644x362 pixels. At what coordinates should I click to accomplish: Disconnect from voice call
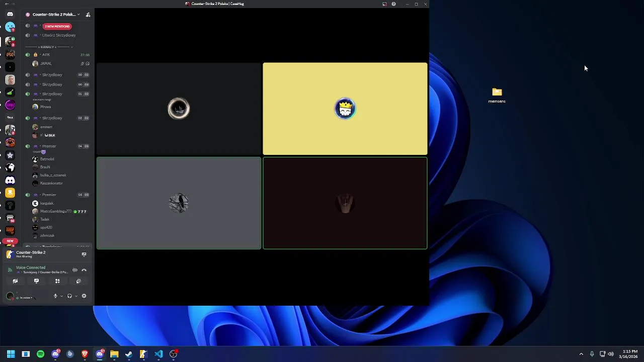pyautogui.click(x=84, y=270)
